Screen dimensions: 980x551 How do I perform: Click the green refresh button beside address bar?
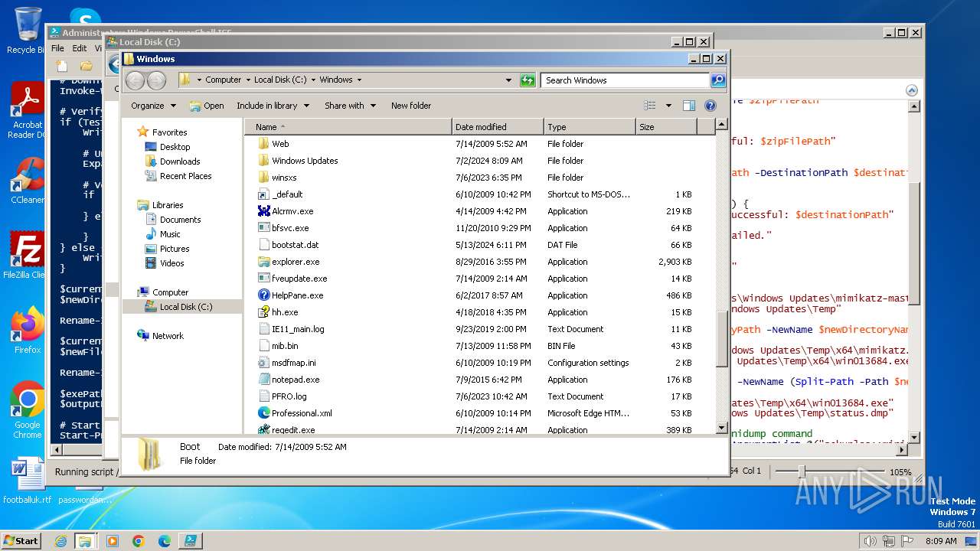(x=528, y=80)
